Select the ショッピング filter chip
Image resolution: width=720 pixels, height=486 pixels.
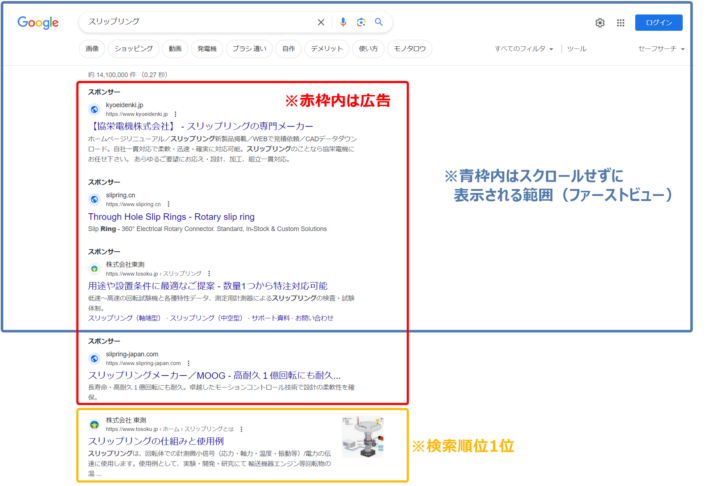pos(134,49)
